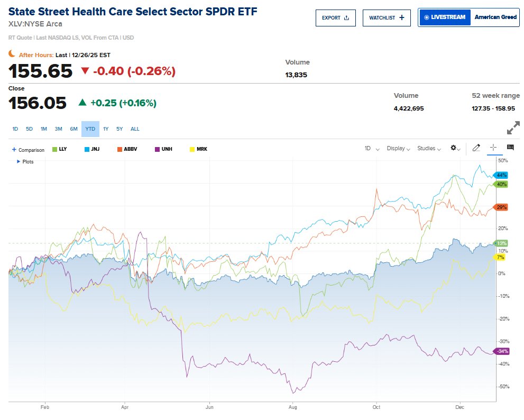Click the full-screen expand arrows icon
This screenshot has width=524, height=420.
[x=513, y=128]
